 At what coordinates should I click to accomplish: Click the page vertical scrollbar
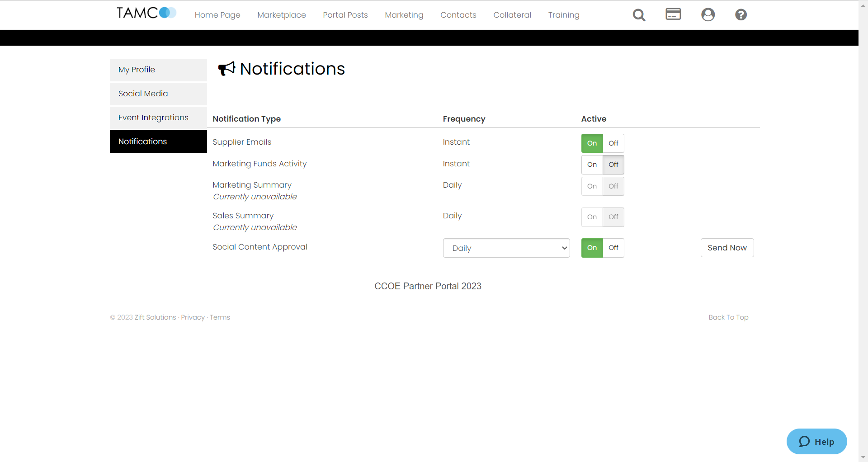pyautogui.click(x=863, y=231)
